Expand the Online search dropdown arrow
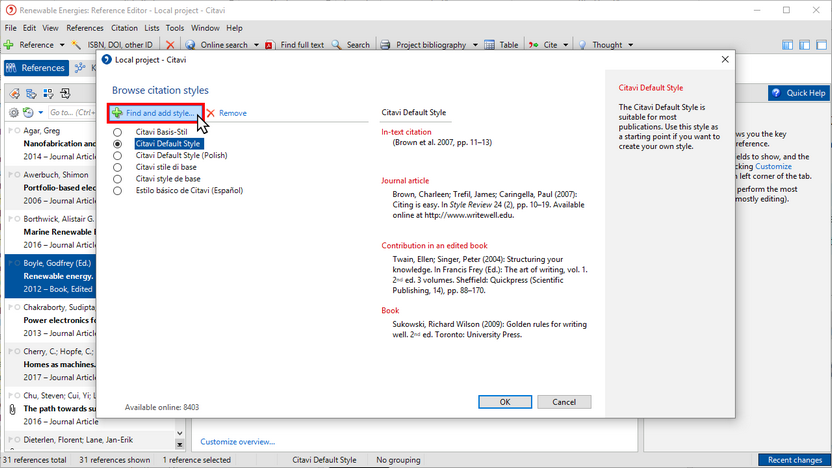Viewport: 832px width, 468px height. point(256,45)
